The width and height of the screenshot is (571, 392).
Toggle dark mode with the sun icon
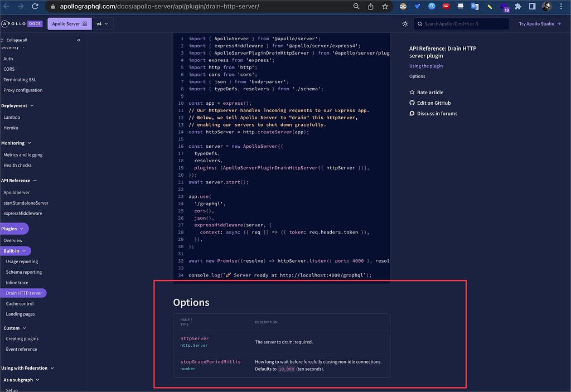(x=405, y=23)
